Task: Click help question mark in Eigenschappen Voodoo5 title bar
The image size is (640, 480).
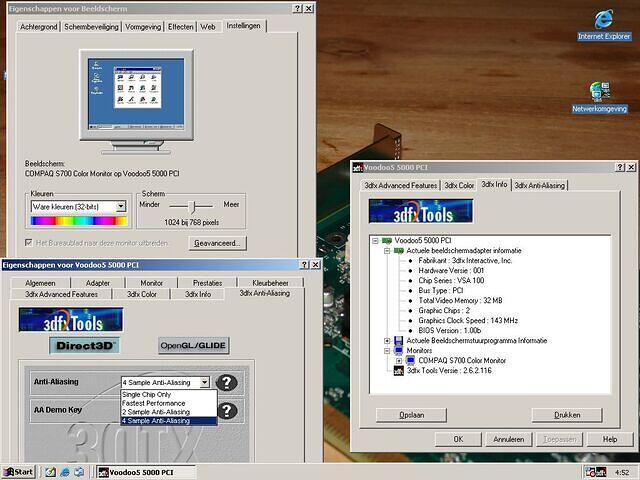Action: pyautogui.click(x=304, y=265)
